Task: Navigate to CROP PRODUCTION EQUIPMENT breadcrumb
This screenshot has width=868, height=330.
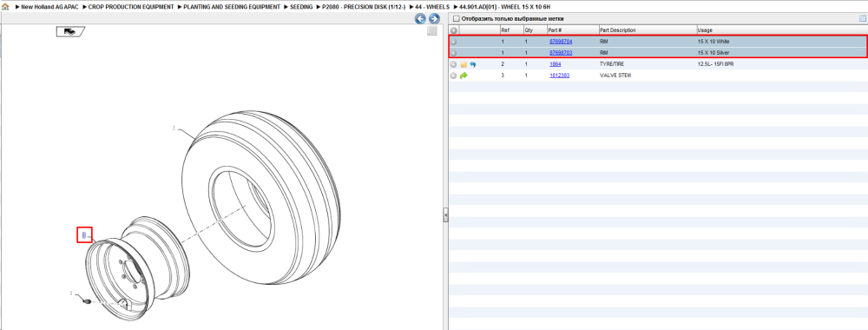Action: tap(131, 7)
